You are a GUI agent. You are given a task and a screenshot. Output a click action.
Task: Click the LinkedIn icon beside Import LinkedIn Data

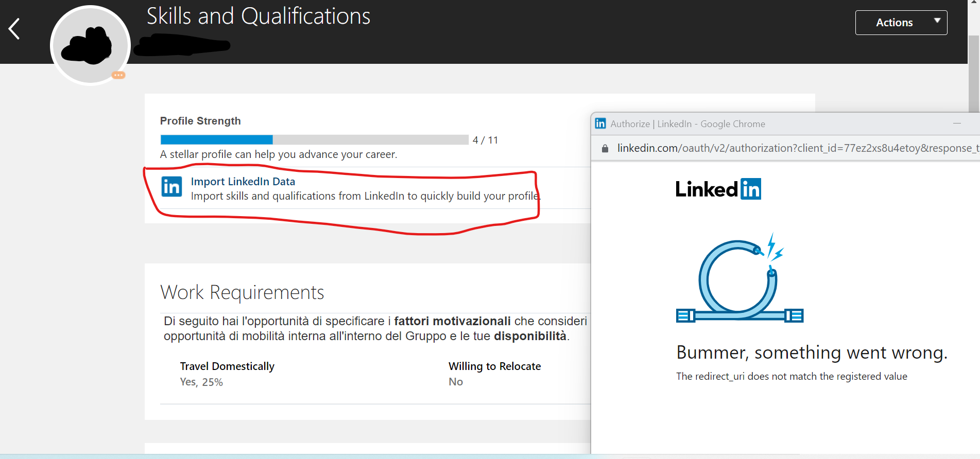pyautogui.click(x=171, y=187)
